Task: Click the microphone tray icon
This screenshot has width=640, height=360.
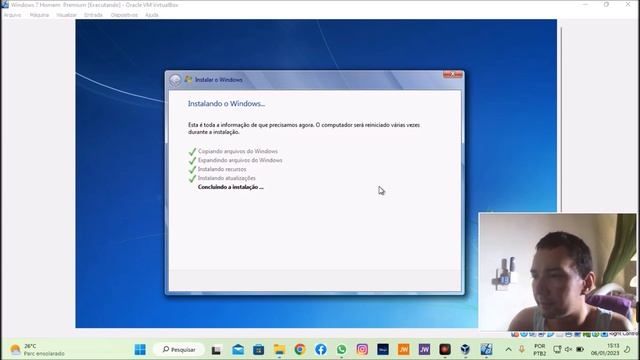Action: coord(522,349)
